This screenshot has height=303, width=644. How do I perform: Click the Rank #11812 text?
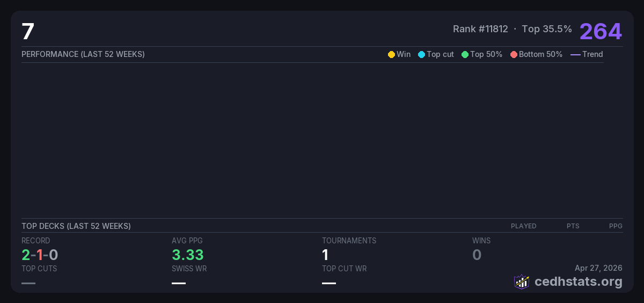(480, 29)
